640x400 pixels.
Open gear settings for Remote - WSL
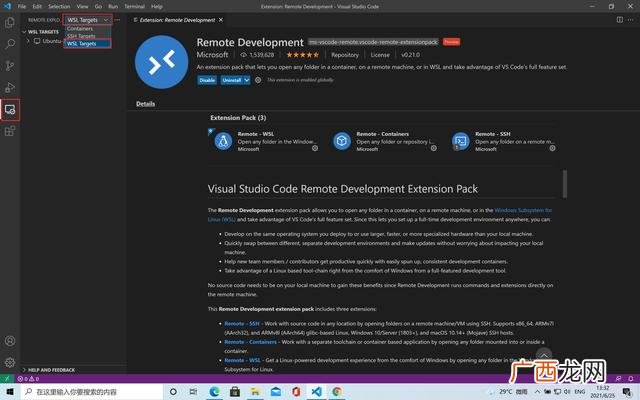pyautogui.click(x=315, y=149)
